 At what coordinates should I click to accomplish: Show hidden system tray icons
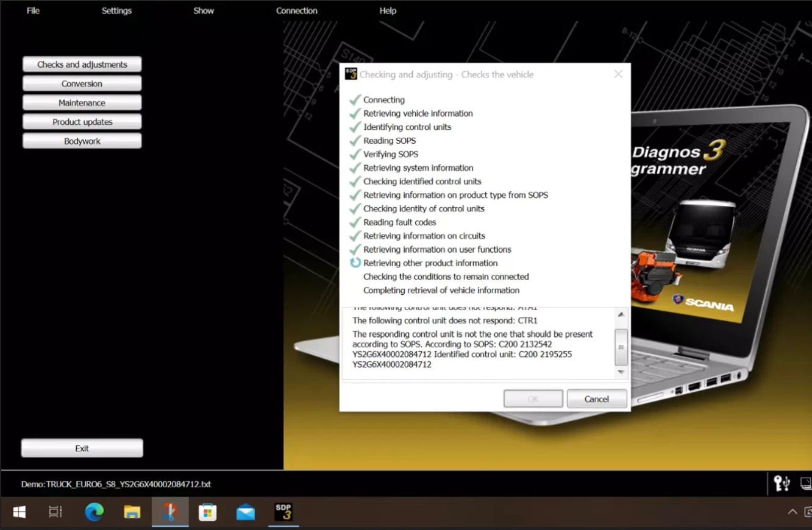point(792,512)
